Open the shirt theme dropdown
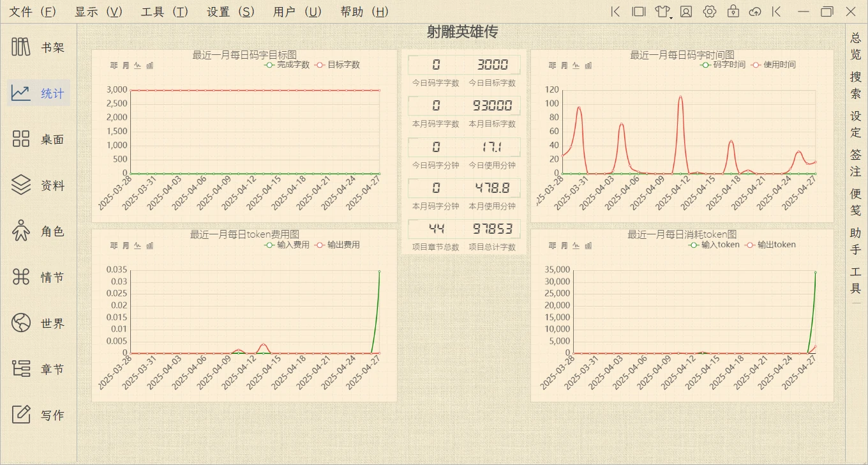This screenshot has width=868, height=465. [663, 11]
